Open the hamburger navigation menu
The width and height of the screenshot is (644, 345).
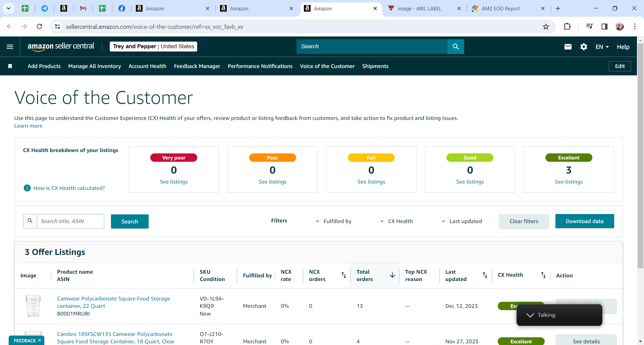click(10, 47)
